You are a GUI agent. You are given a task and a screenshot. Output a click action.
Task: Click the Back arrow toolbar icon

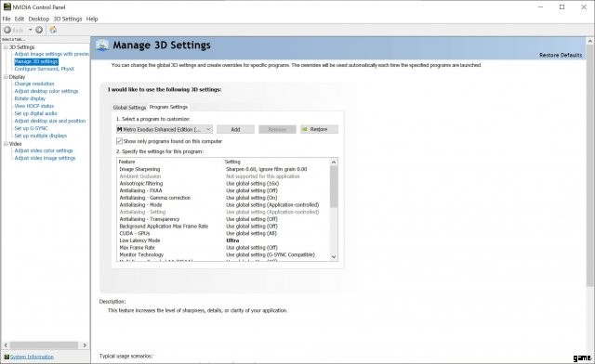(x=7, y=30)
